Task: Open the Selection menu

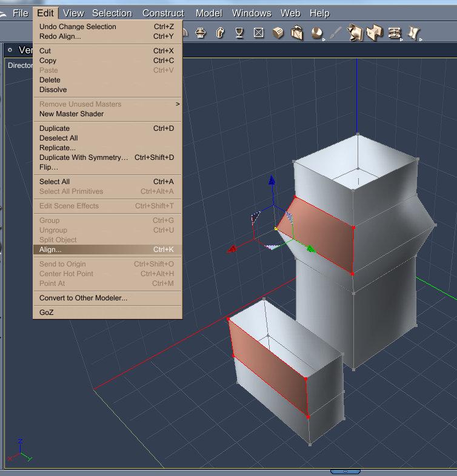Action: (112, 13)
